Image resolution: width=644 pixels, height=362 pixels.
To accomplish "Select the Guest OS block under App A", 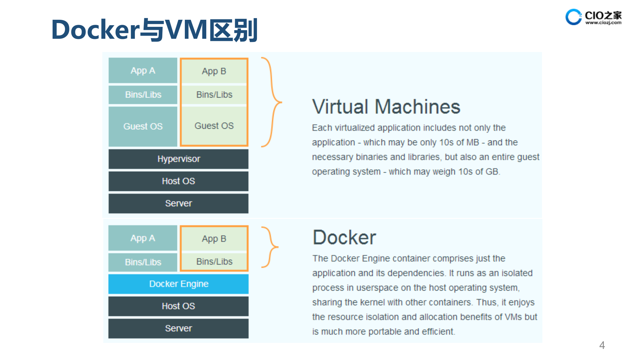I will coord(143,126).
